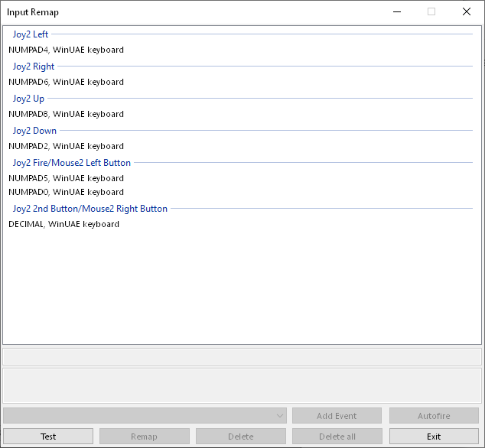Click the Delete button

tap(241, 437)
